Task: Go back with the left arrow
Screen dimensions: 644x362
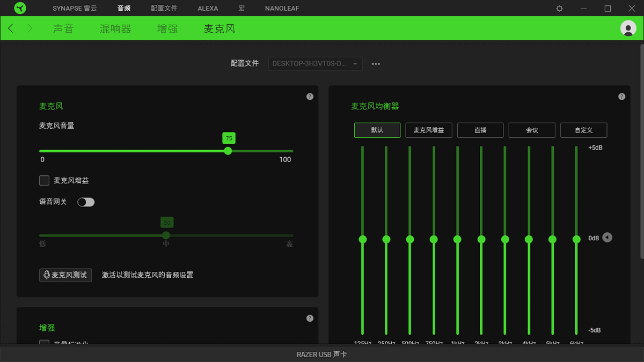Action: coord(11,28)
